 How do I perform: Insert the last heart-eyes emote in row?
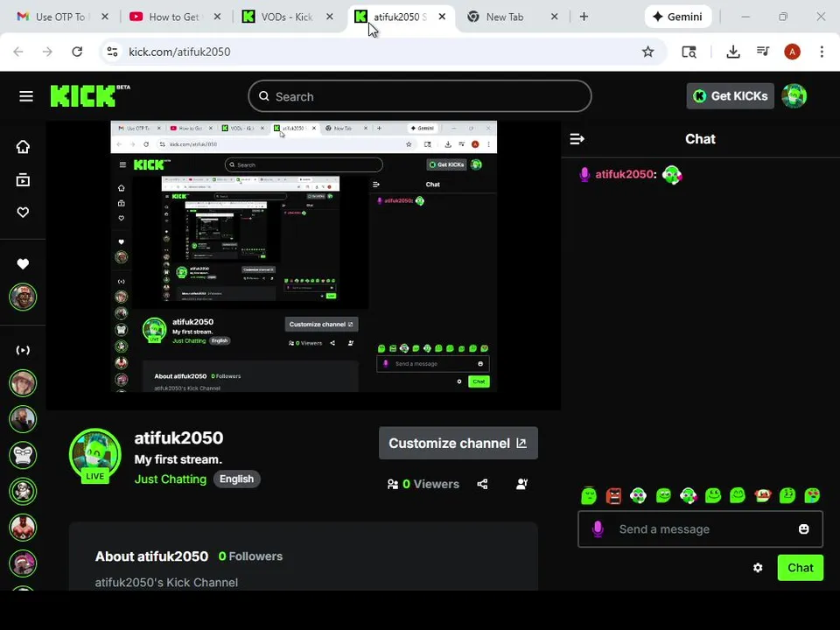[812, 495]
